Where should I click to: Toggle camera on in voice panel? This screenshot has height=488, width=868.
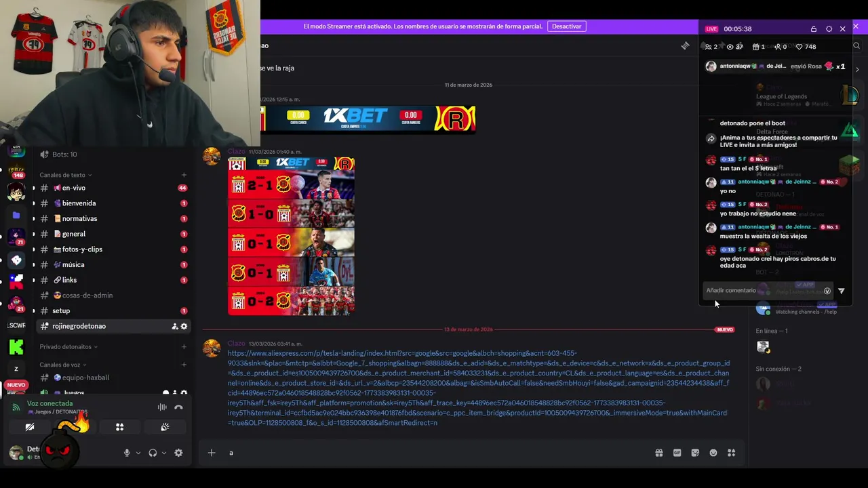tap(30, 427)
